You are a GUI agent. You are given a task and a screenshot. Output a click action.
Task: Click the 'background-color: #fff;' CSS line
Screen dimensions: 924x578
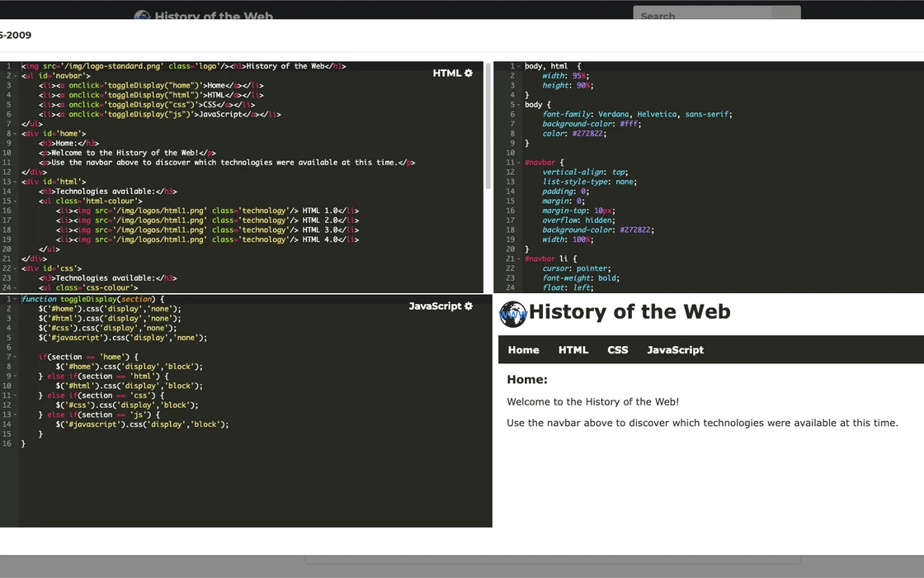[x=592, y=124]
